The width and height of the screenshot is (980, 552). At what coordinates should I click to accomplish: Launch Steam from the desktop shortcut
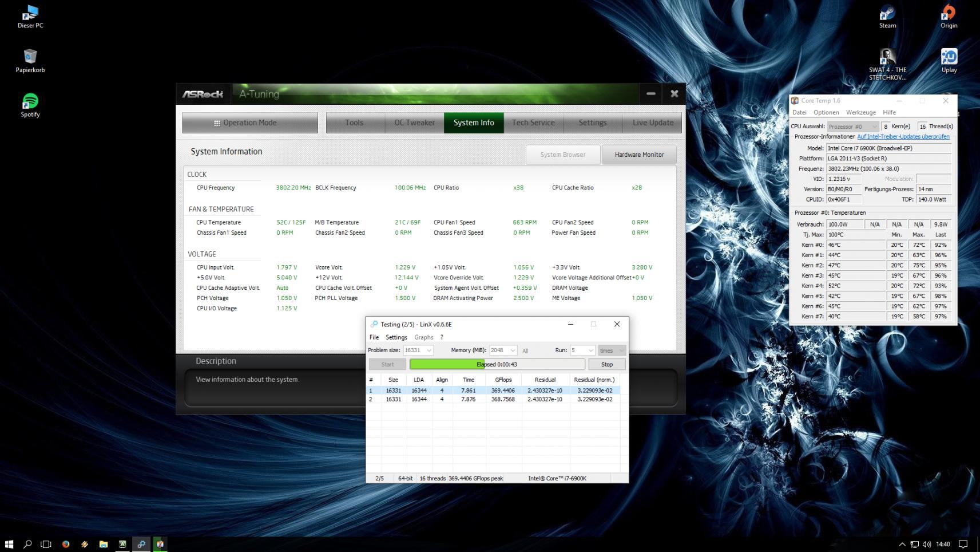[887, 17]
